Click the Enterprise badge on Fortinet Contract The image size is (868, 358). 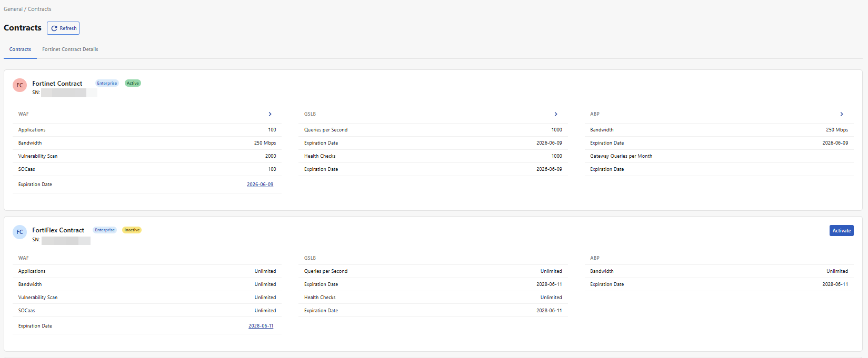[107, 83]
